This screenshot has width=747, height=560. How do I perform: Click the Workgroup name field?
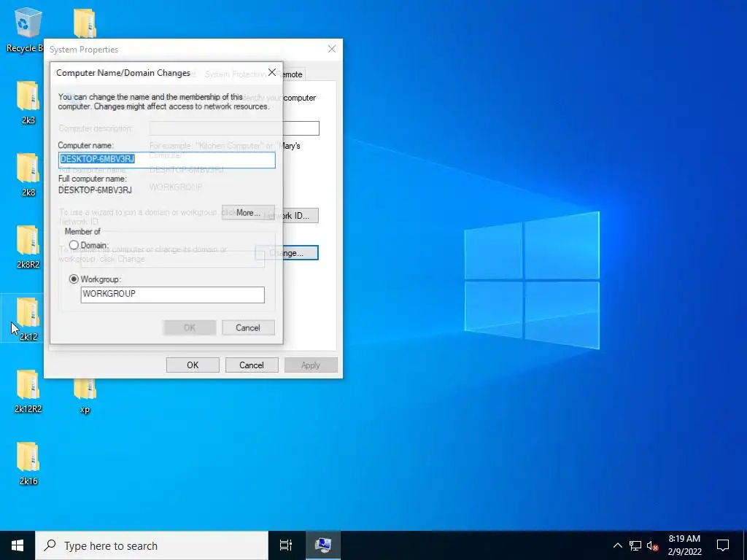(x=172, y=295)
